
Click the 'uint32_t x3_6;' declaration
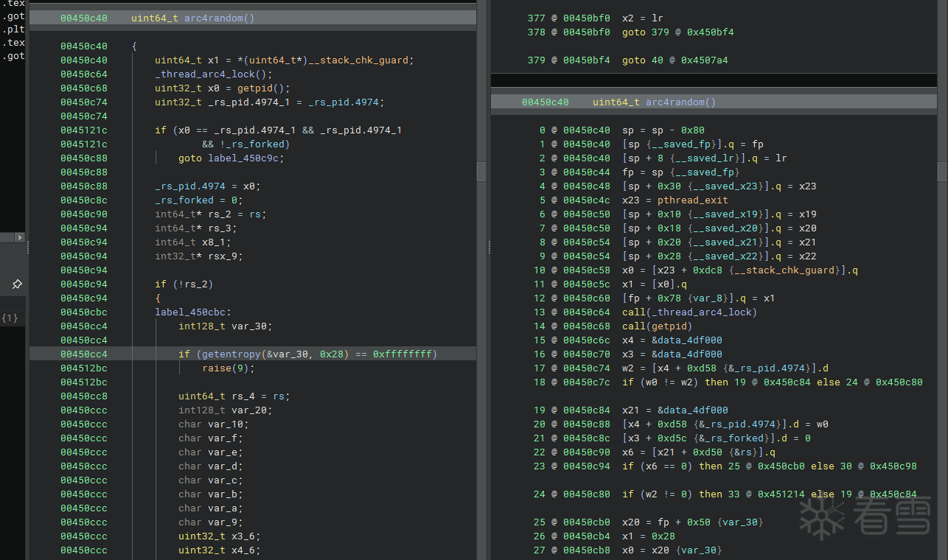[220, 536]
